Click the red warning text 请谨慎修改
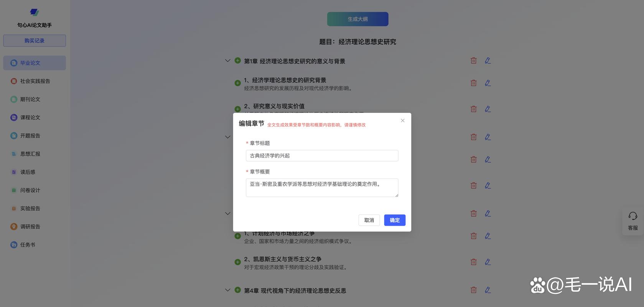Screen dimensions: 644x307 coord(355,125)
